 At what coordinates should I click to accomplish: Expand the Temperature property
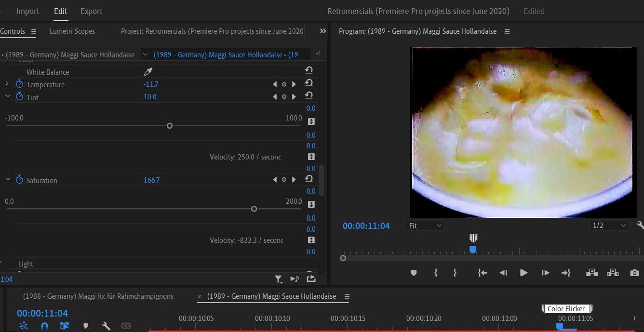point(7,84)
